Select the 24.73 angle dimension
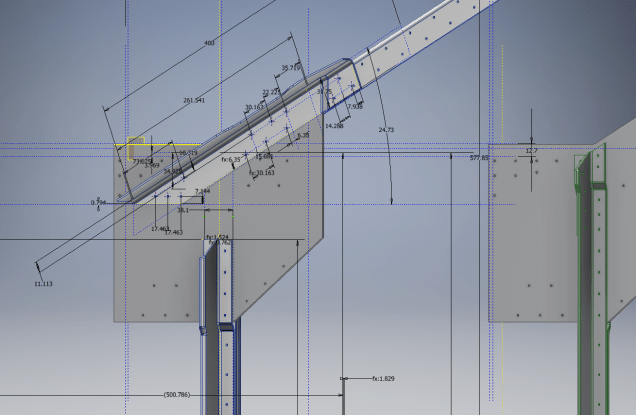636x415 pixels. point(387,130)
